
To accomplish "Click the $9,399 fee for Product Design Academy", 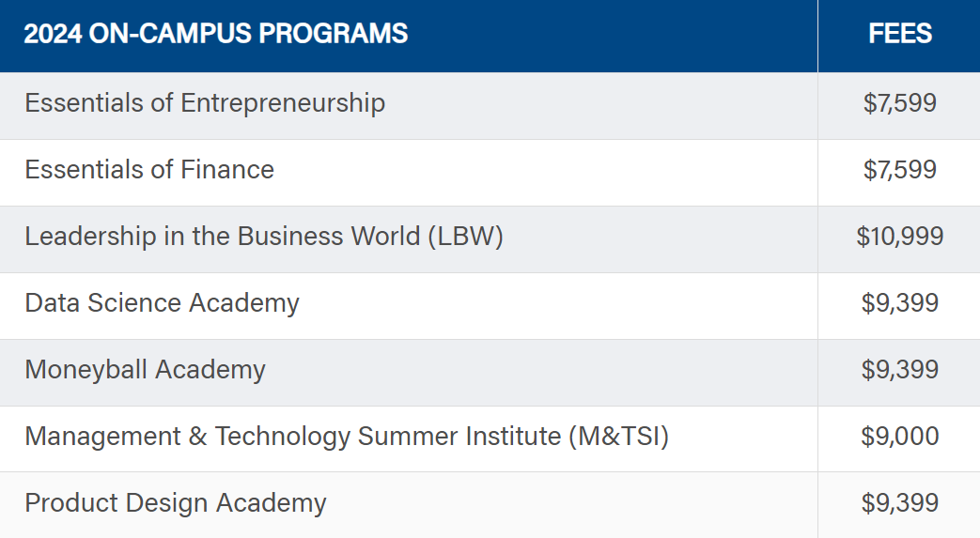I will 900,503.
